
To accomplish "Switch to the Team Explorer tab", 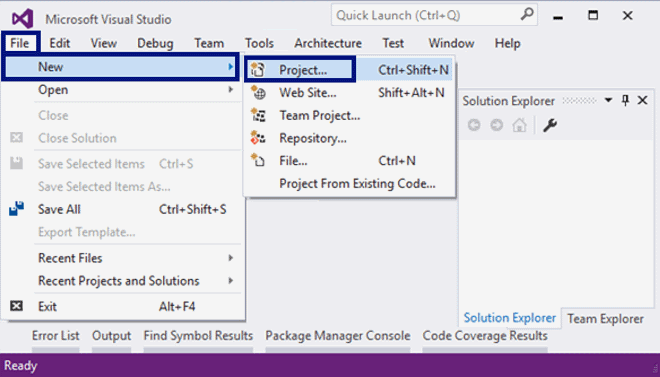I will (605, 319).
